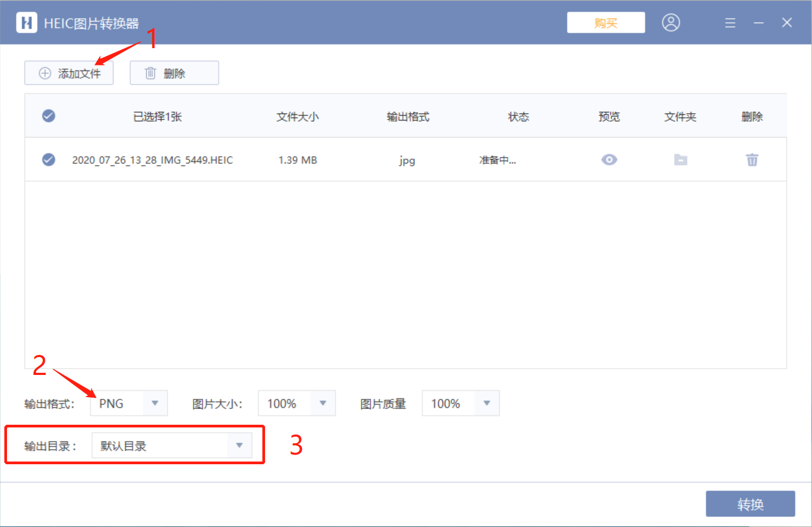
Task: Preview the HEIC file with eye icon
Action: point(609,160)
